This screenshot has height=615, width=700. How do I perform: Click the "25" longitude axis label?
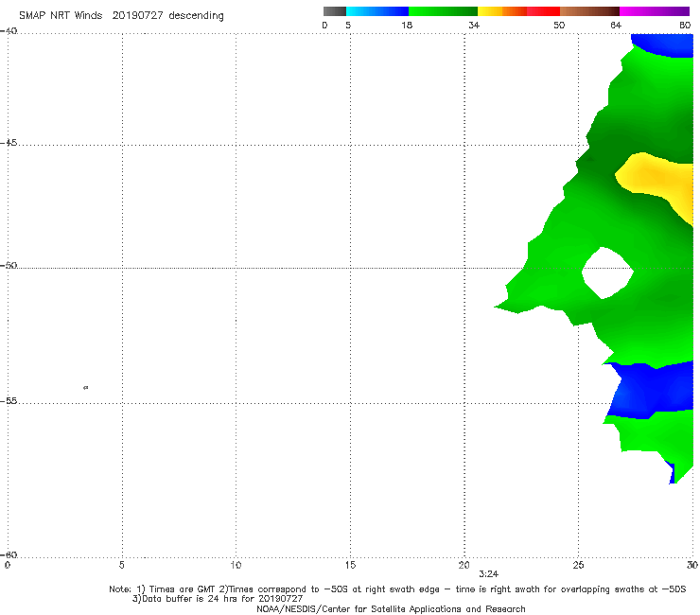[578, 565]
